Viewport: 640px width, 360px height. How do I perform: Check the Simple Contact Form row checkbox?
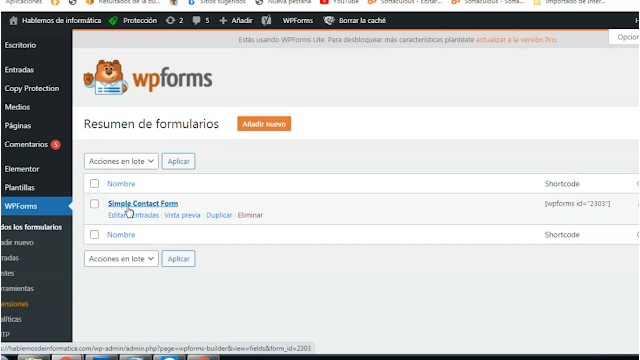coord(94,203)
